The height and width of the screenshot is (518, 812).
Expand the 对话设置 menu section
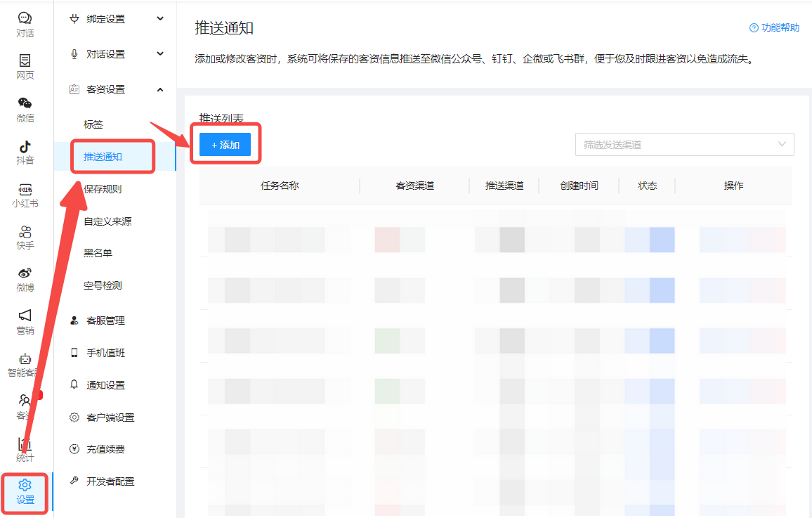pyautogui.click(x=117, y=54)
